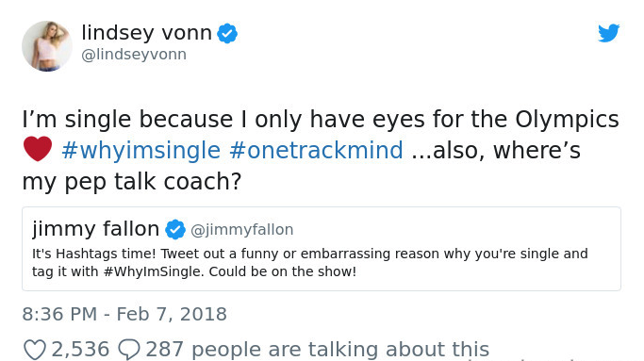Open the lindsey vonn display name link
644x361 pixels.
tap(147, 32)
